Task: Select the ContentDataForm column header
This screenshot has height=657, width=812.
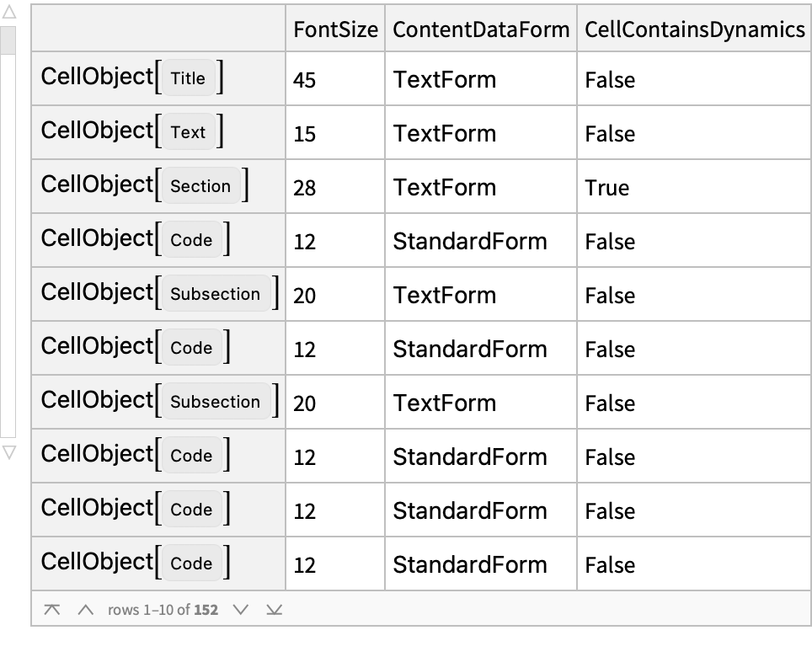Action: [x=481, y=29]
